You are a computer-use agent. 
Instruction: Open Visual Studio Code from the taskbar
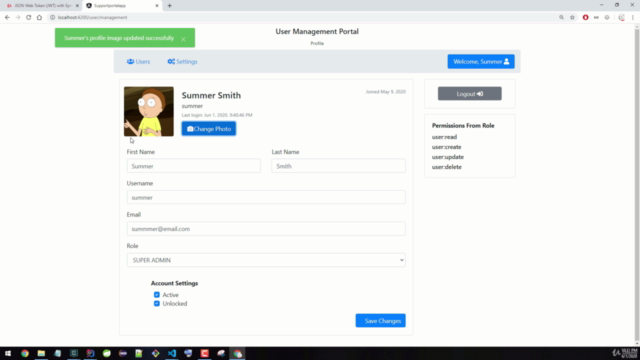172,353
